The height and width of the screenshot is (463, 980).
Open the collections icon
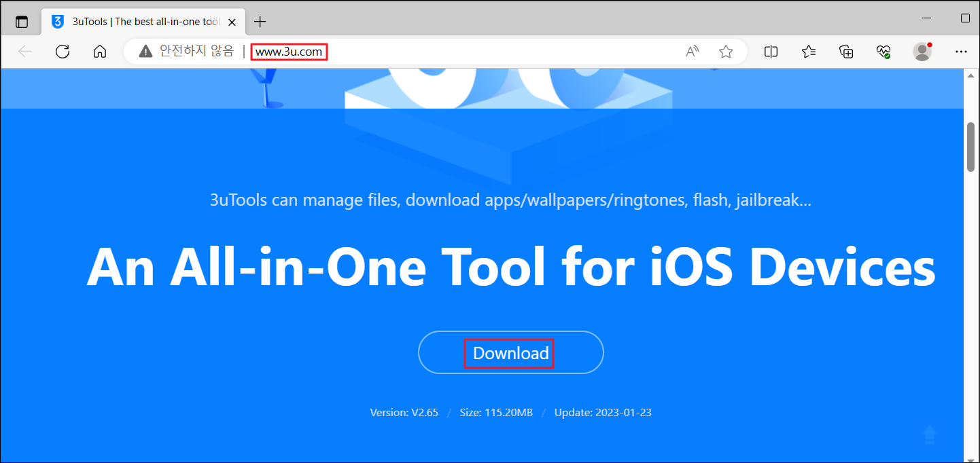pyautogui.click(x=846, y=52)
